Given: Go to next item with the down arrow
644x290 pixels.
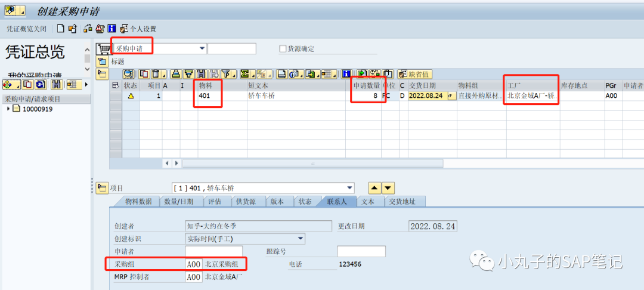Looking at the screenshot, I should (x=389, y=188).
